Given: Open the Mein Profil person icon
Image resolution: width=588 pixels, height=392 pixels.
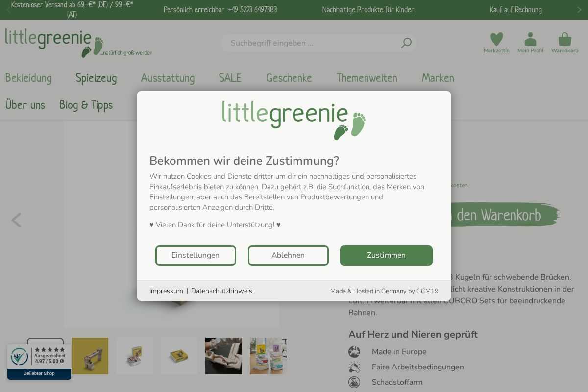Looking at the screenshot, I should pos(530,39).
